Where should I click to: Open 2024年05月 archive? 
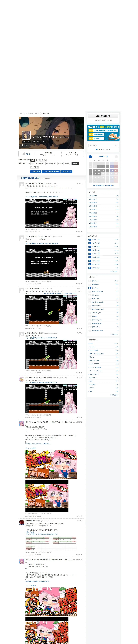95,247
